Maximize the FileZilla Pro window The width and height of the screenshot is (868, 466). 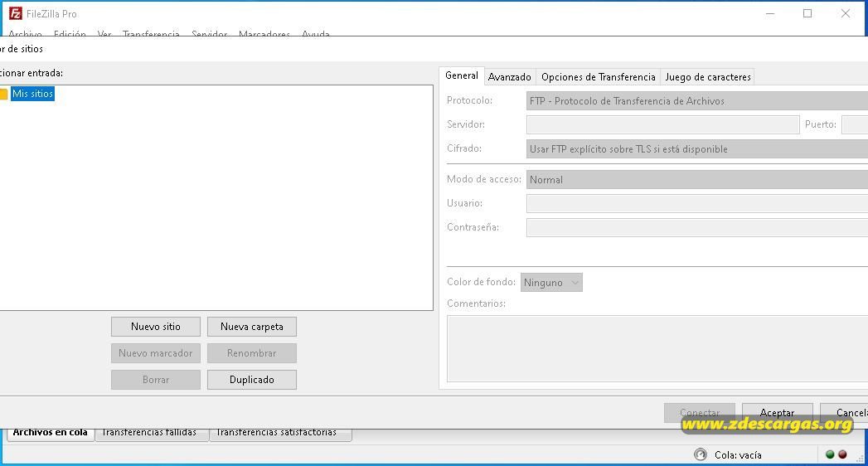coord(807,14)
